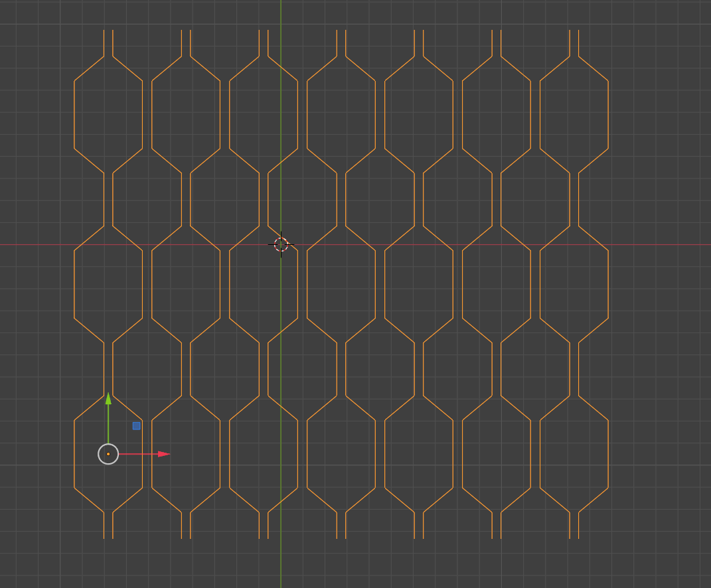The width and height of the screenshot is (711, 588).
Task: Click inside the top-right hexagon cell
Action: [574, 114]
